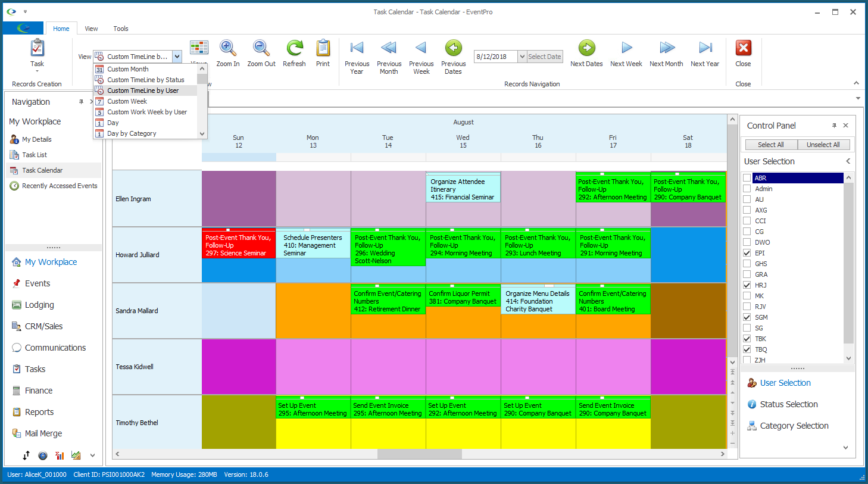Uncheck the TBK user checkbox
868x484 pixels.
(x=747, y=339)
